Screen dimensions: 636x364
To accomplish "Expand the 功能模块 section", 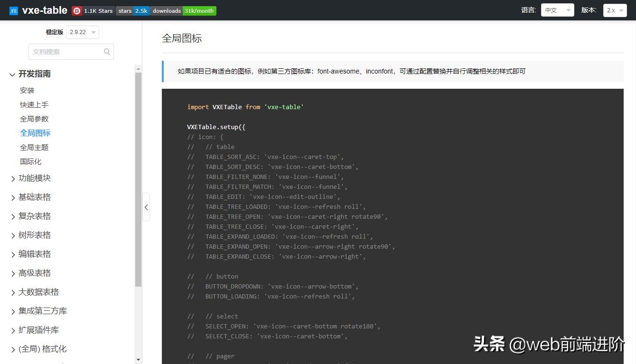I will [34, 178].
